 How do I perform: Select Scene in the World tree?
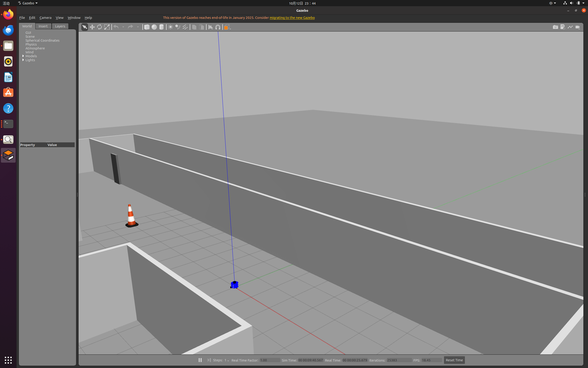pyautogui.click(x=30, y=37)
